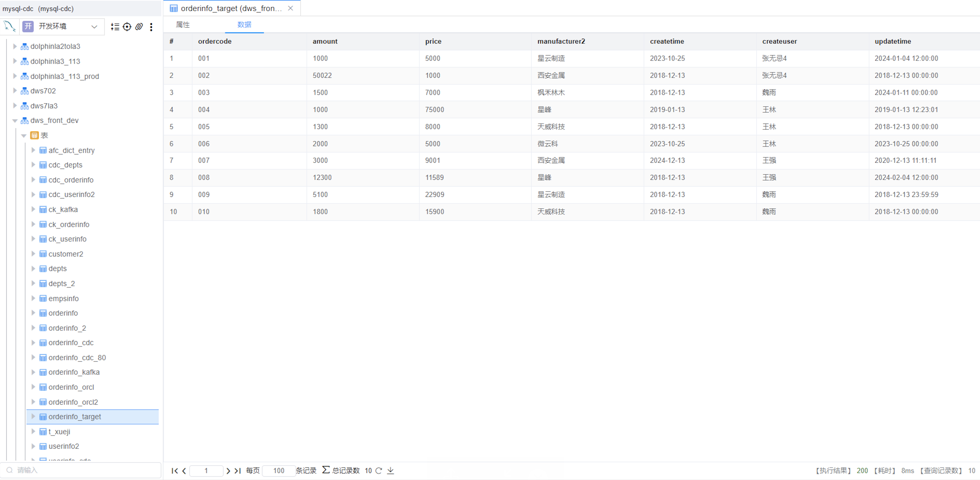
Task: Collapse the dws_front_dev schema node
Action: click(x=15, y=121)
